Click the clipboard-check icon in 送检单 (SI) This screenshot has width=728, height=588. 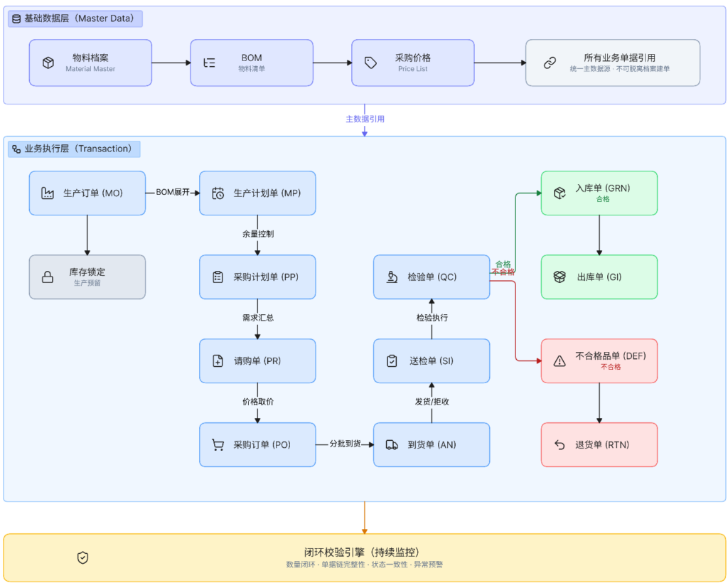tap(392, 361)
